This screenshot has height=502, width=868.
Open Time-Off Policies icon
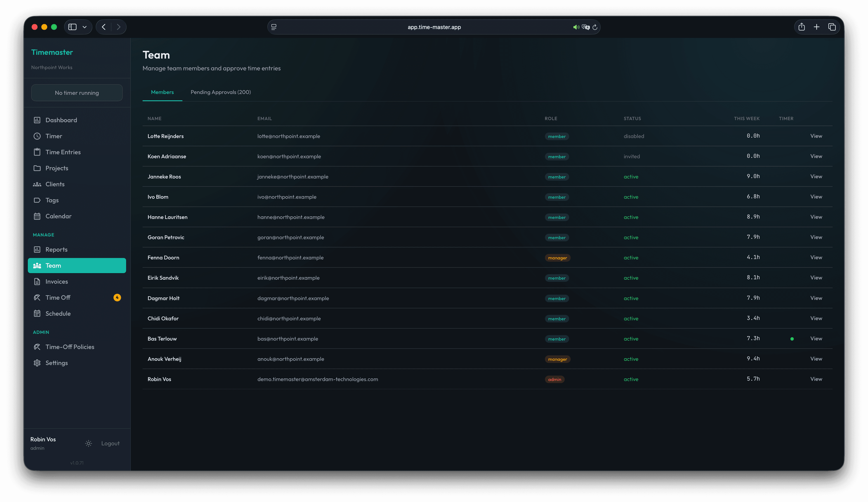[37, 347]
